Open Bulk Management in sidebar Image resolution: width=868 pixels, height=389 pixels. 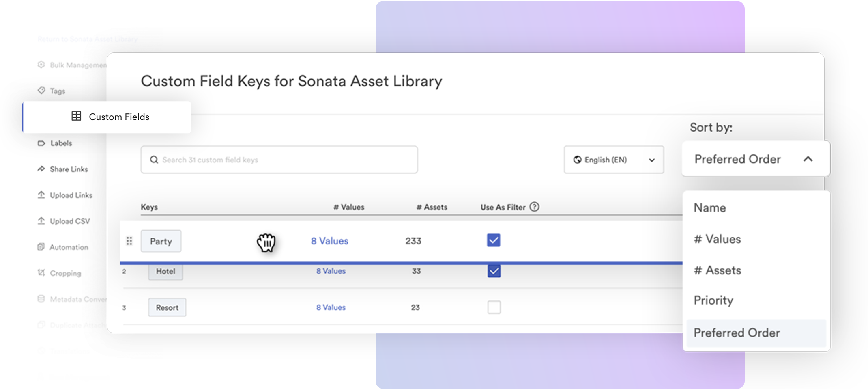click(x=78, y=65)
